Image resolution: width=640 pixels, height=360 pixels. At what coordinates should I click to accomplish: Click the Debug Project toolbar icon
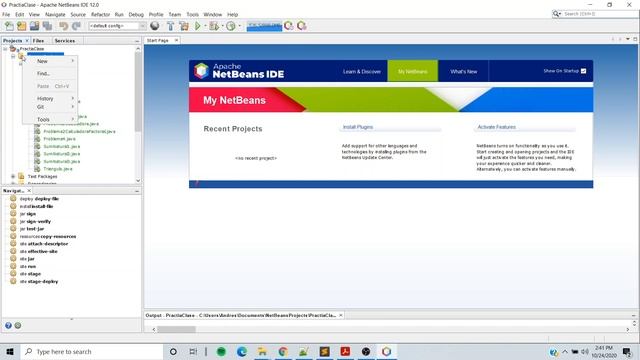click(213, 26)
